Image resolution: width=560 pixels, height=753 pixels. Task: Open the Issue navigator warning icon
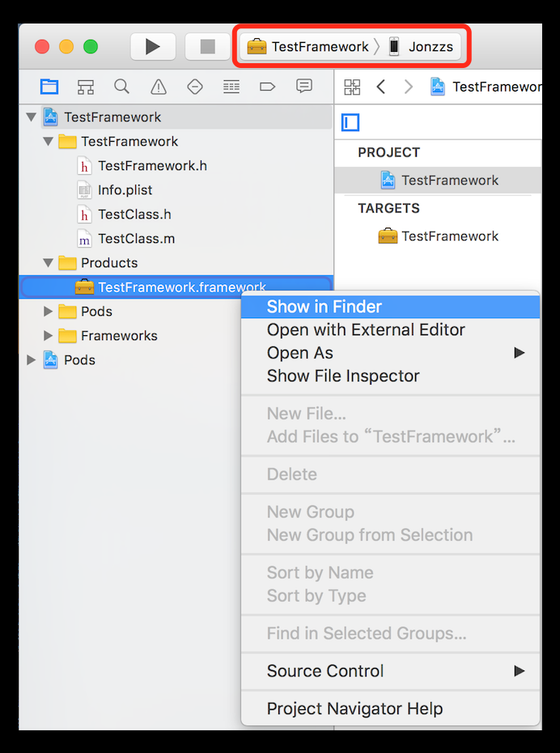click(159, 87)
